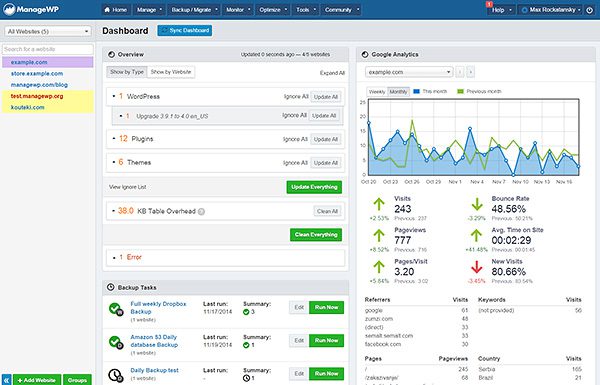Click the ManageWP logo
The width and height of the screenshot is (600, 385).
(x=31, y=10)
